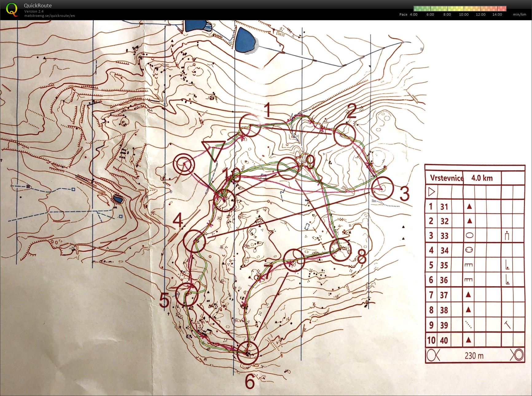Click control code 38 in the table

[x=444, y=310]
